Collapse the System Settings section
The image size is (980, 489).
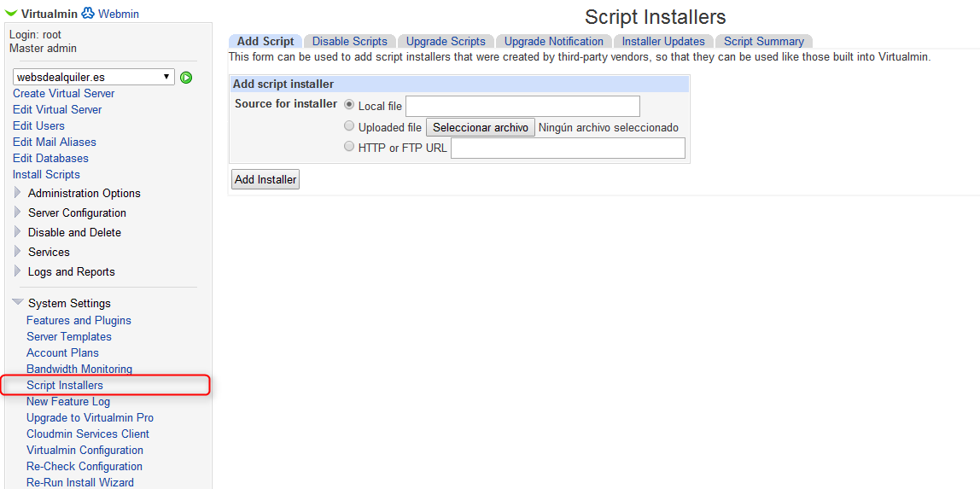pos(18,303)
